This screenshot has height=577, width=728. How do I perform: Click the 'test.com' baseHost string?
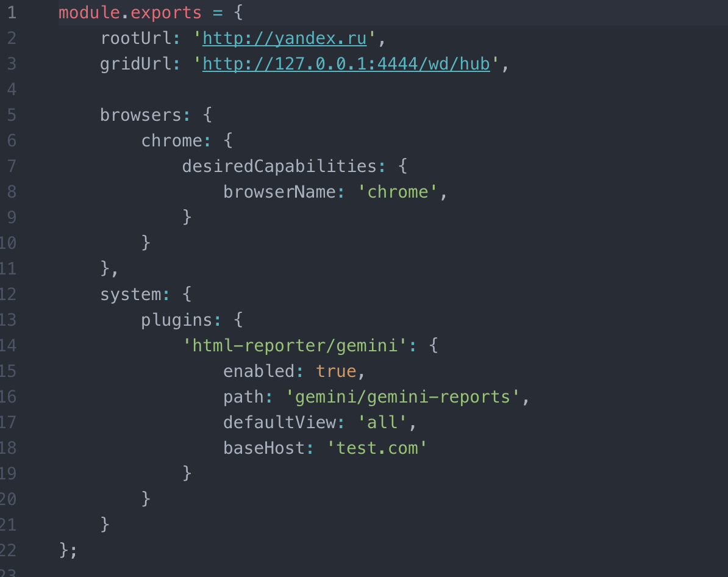pyautogui.click(x=377, y=448)
